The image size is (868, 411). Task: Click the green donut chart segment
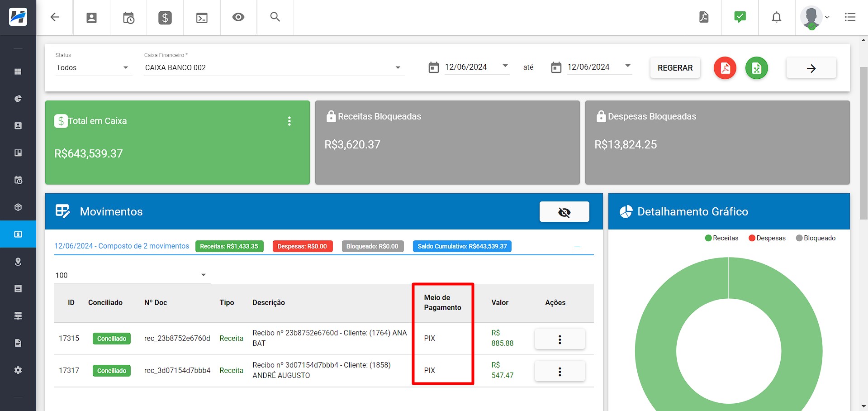coord(656,351)
